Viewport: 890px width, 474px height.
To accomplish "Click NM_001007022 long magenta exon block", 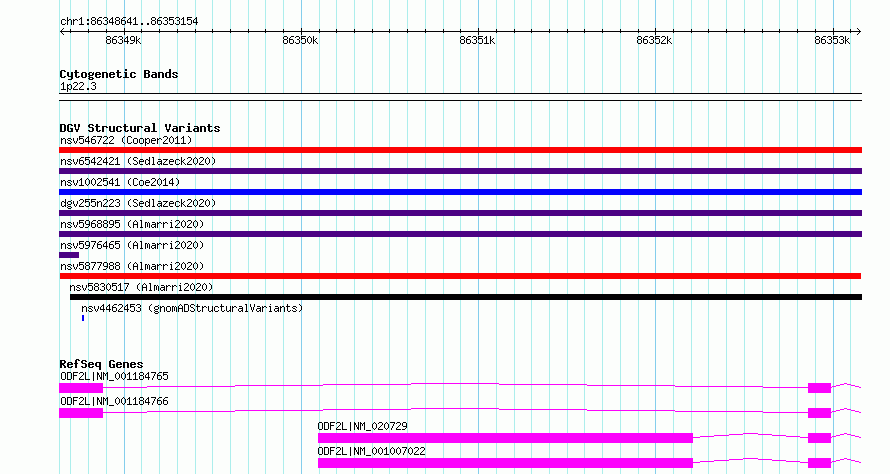I will point(505,463).
